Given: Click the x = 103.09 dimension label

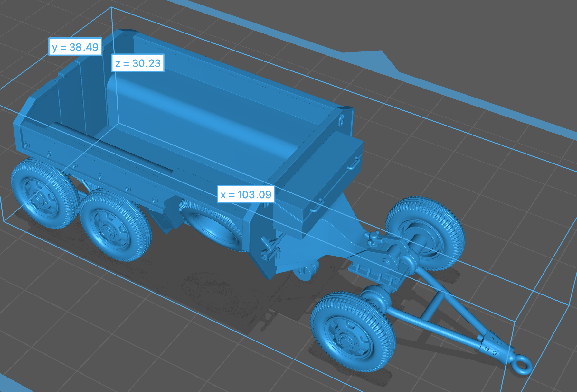Looking at the screenshot, I should [x=246, y=194].
